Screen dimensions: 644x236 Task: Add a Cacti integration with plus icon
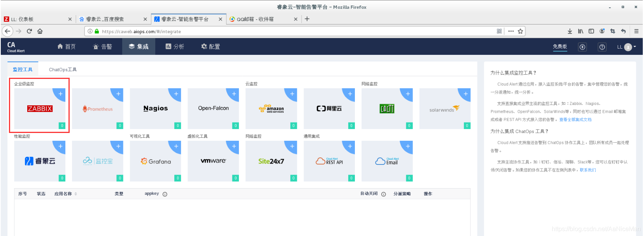pos(408,94)
